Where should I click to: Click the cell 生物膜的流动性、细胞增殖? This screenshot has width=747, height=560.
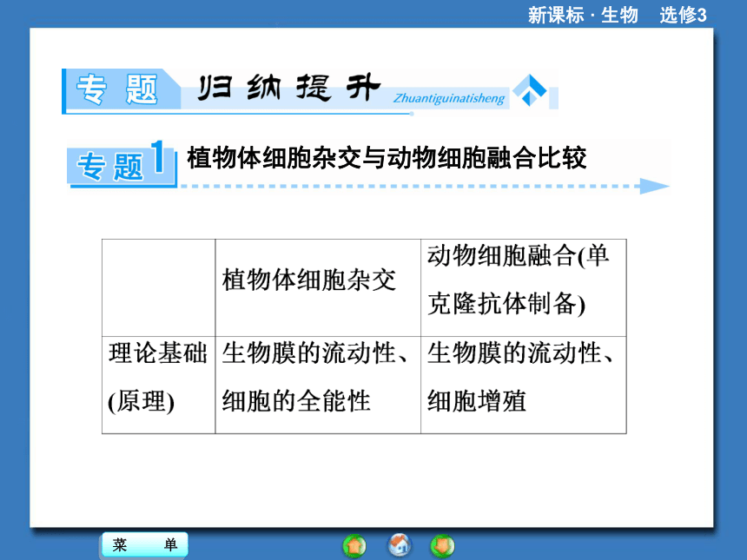tap(523, 385)
